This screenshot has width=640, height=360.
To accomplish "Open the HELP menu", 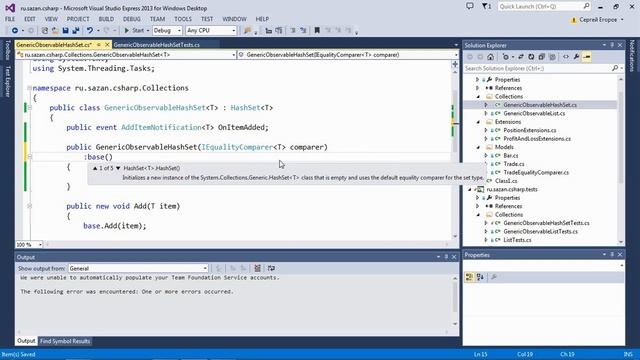I will coord(262,19).
